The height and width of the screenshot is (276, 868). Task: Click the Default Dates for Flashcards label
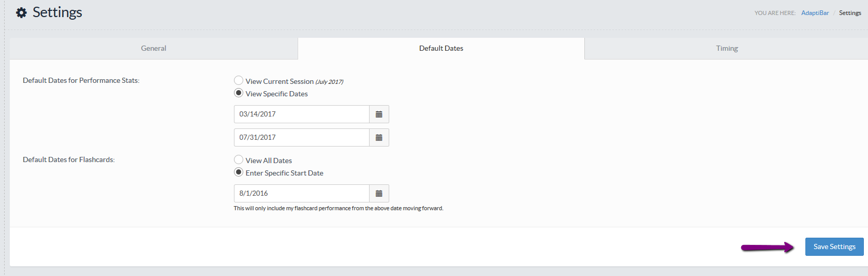[x=69, y=159]
